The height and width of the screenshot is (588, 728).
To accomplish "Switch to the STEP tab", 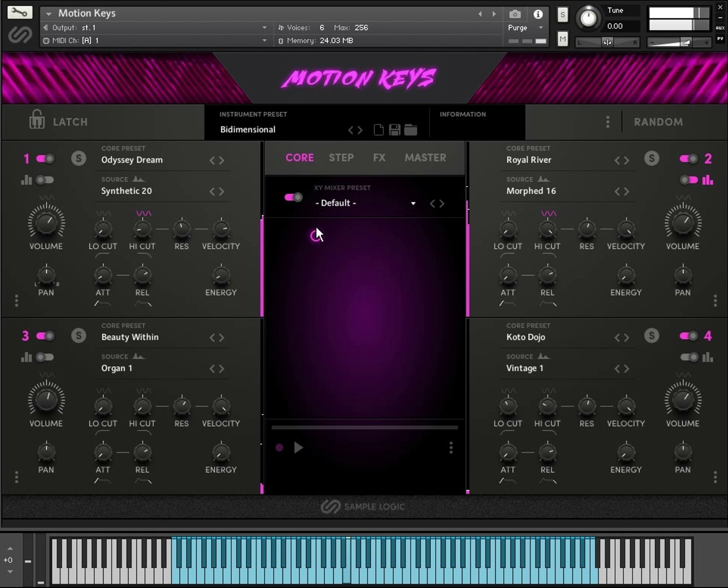I will tap(341, 158).
